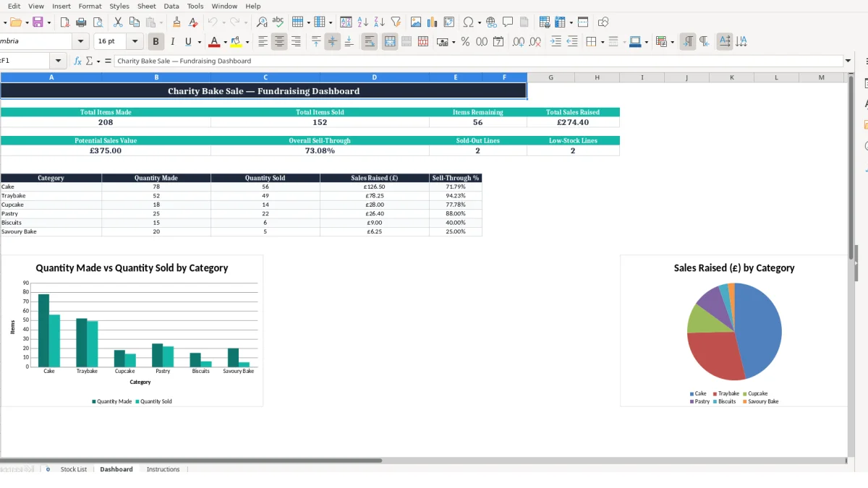Image resolution: width=868 pixels, height=488 pixels.
Task: Expand the formula bar
Action: (x=848, y=61)
